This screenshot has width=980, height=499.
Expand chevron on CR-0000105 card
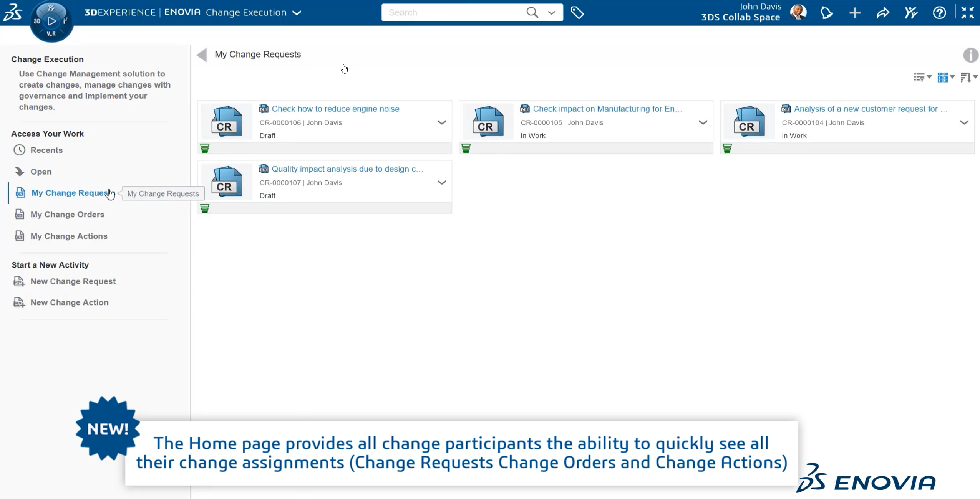point(703,122)
